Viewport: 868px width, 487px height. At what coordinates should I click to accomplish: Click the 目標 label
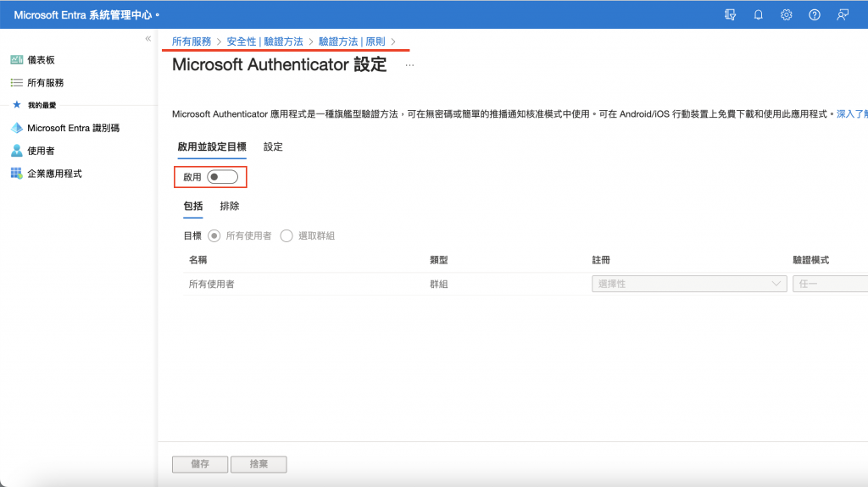coord(192,235)
